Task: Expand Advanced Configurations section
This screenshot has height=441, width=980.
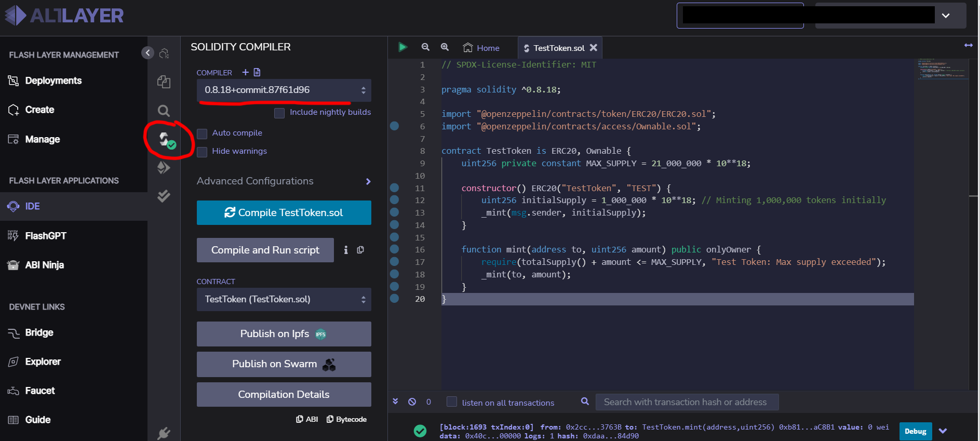Action: click(x=284, y=181)
